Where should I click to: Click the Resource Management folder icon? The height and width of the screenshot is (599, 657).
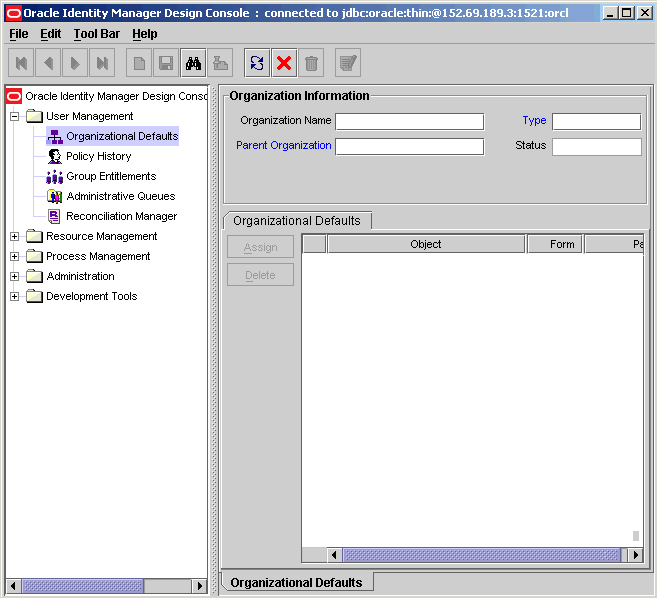[34, 236]
